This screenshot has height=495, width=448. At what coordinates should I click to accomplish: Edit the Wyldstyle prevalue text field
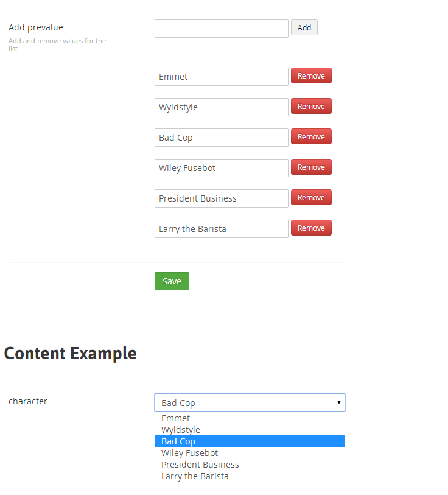pos(221,107)
